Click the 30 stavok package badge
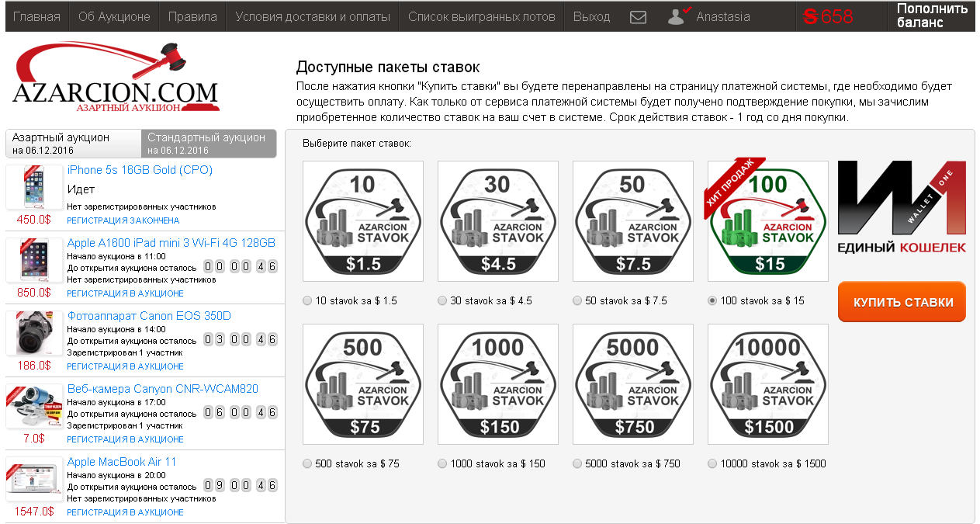Viewport: 980px width, 524px height. pos(498,220)
